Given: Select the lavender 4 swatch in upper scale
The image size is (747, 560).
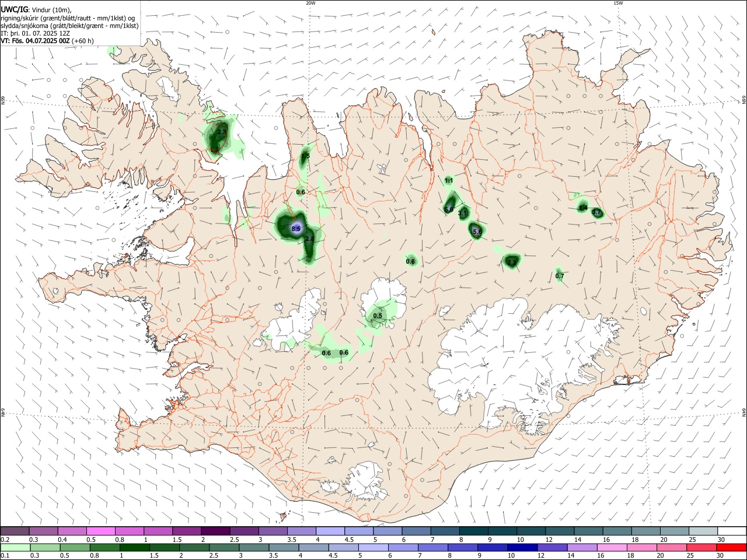Looking at the screenshot, I should coord(330,531).
